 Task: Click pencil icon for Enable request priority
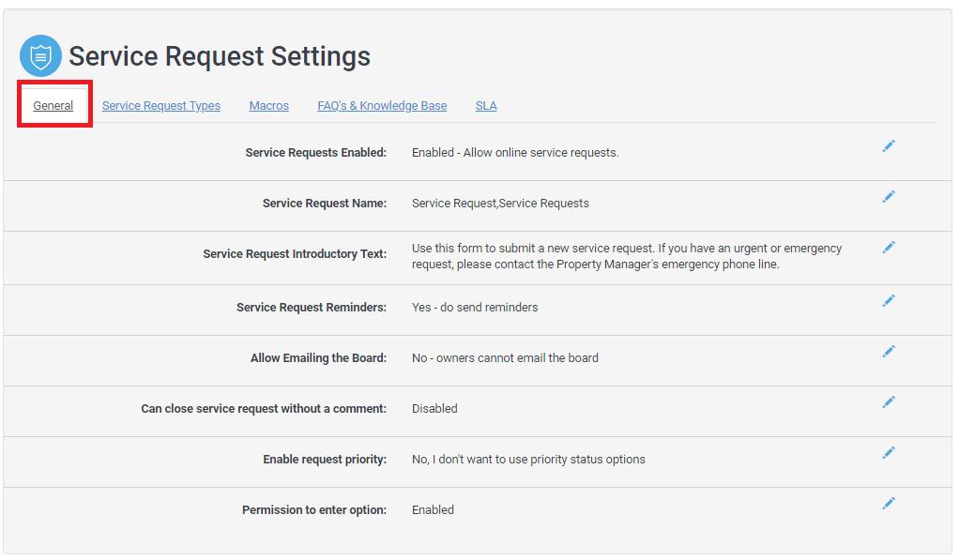point(888,453)
